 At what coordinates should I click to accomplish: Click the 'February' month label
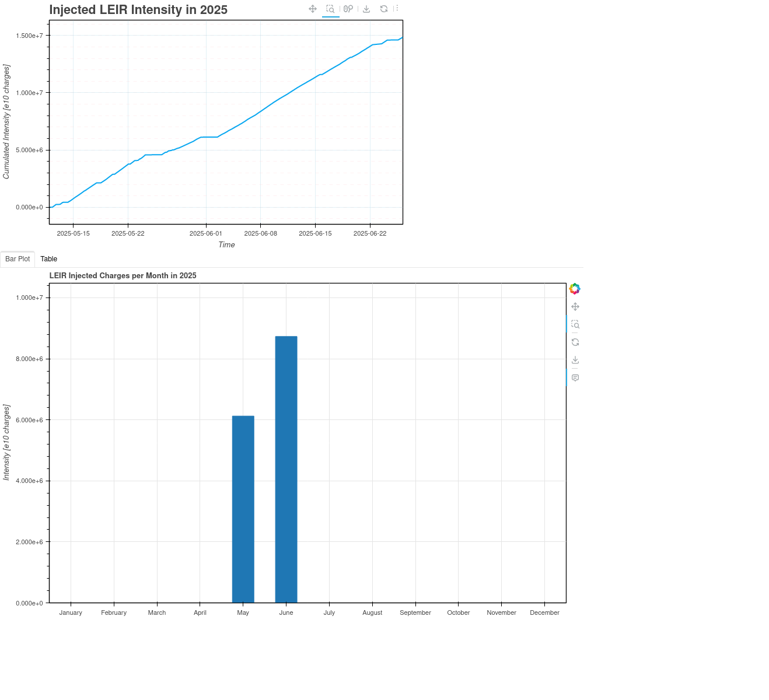(114, 612)
